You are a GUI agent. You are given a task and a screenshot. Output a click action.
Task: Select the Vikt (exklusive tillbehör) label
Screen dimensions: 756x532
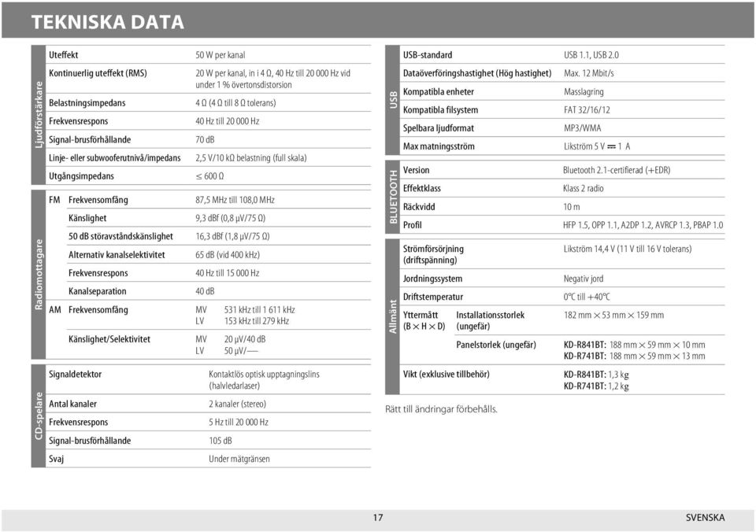click(x=447, y=375)
